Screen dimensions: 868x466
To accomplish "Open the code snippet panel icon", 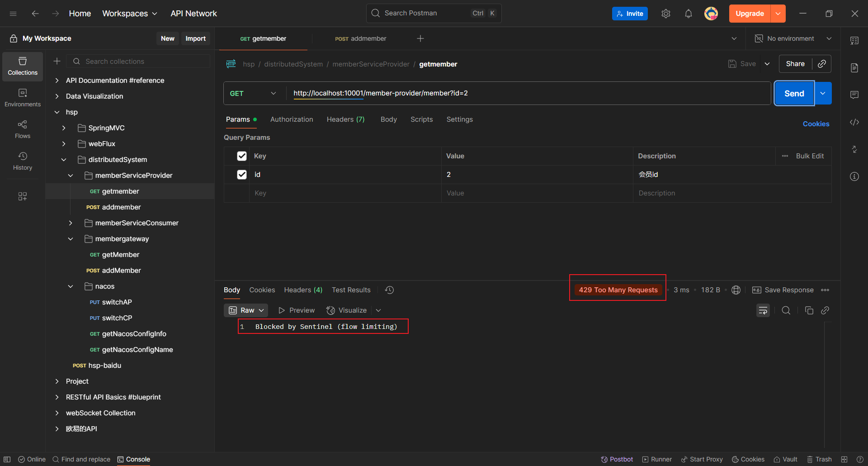I will point(854,122).
